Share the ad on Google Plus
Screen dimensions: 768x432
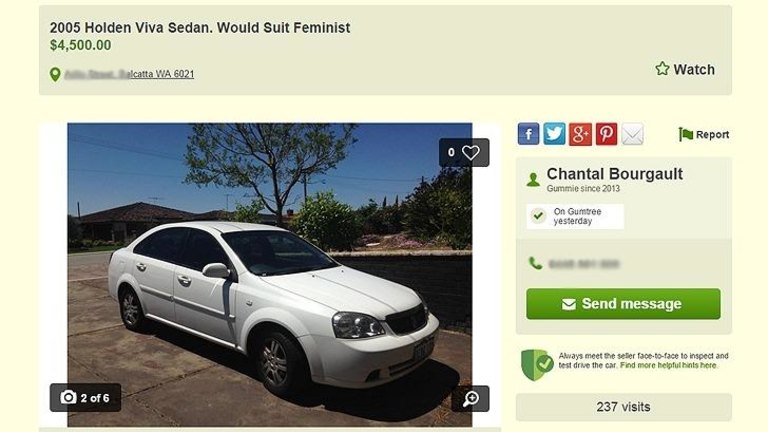[x=580, y=134]
